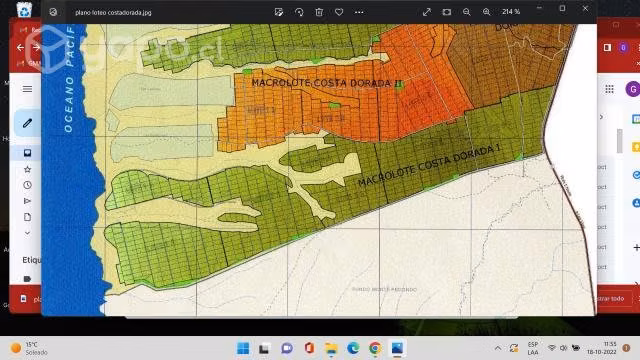Open the Google account avatar G
640x360 pixels.
click(x=633, y=89)
